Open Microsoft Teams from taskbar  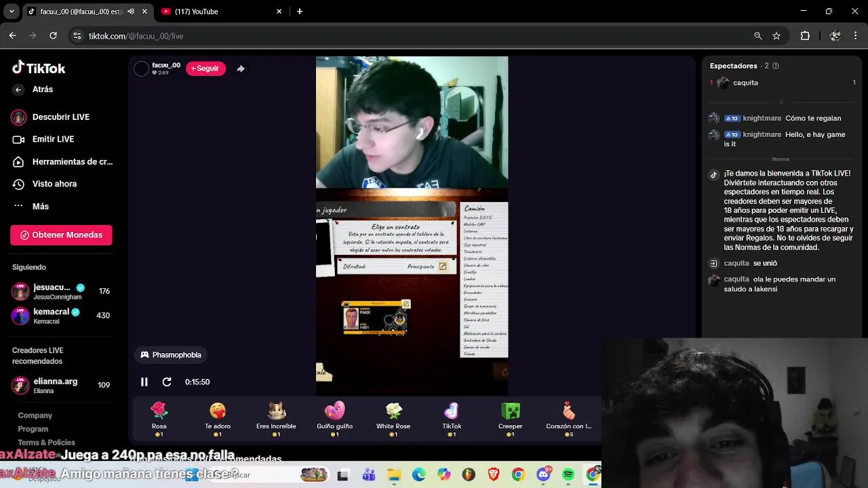[369, 475]
